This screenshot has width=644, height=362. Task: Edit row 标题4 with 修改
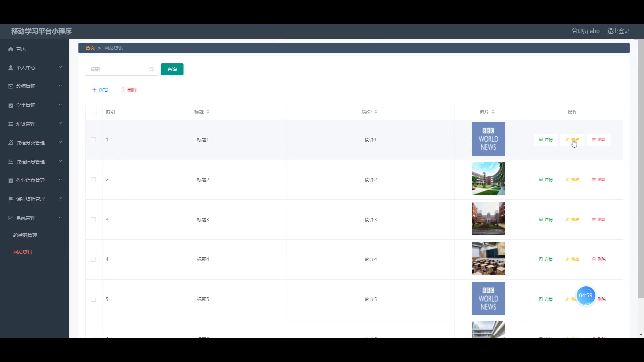(572, 259)
